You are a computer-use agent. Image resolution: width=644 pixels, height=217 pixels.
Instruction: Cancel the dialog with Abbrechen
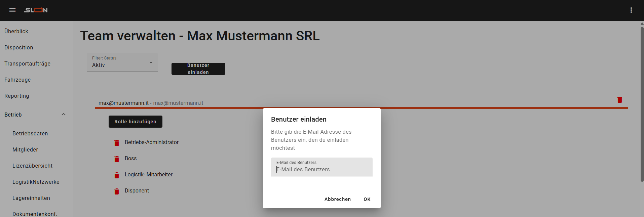point(338,199)
